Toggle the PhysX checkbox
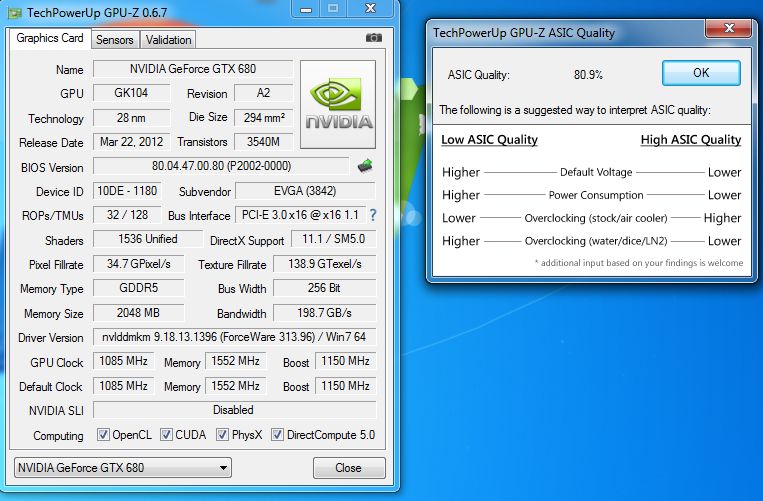 tap(222, 434)
